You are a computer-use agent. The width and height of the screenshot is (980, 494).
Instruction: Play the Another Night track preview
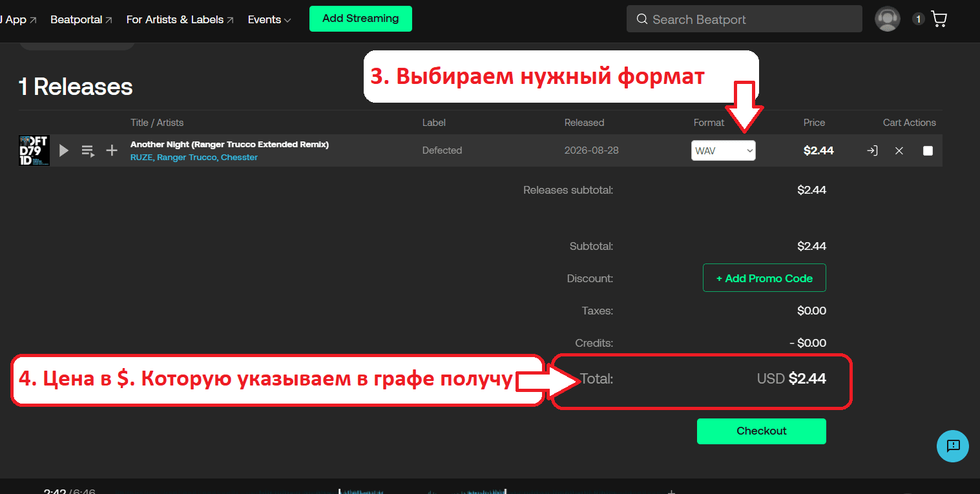coord(63,150)
